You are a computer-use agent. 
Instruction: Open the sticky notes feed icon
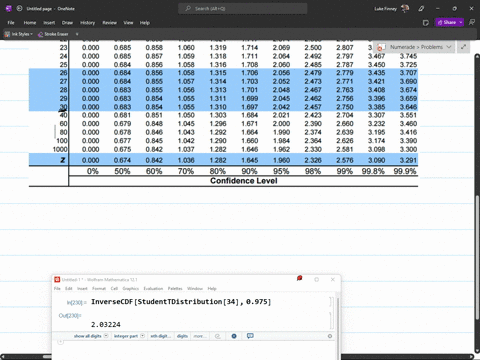click(425, 23)
